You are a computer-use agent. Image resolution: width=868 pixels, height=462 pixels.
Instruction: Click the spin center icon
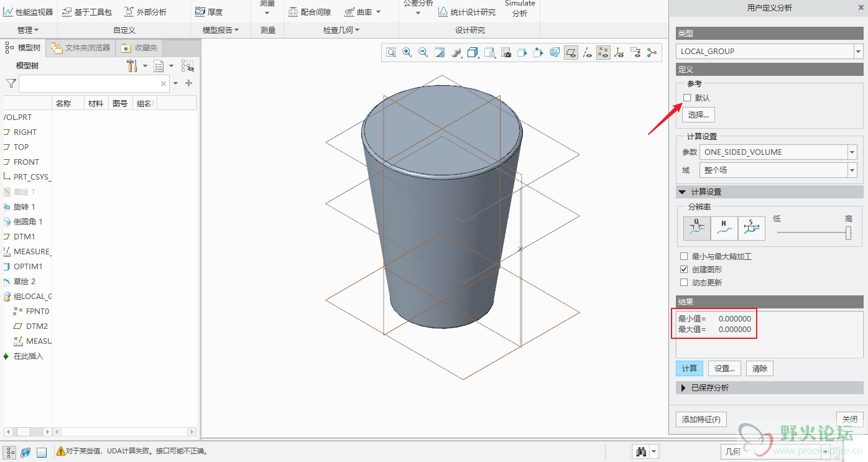(x=652, y=53)
